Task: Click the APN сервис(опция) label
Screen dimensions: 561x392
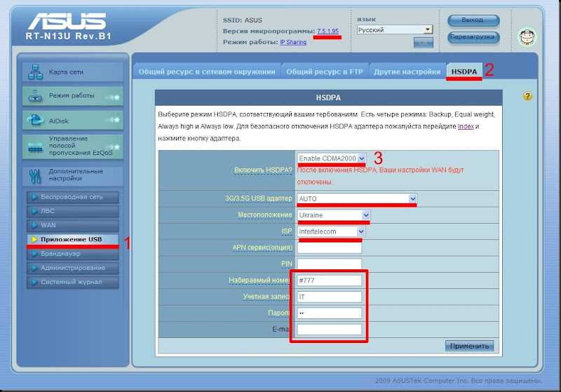Action: [262, 248]
